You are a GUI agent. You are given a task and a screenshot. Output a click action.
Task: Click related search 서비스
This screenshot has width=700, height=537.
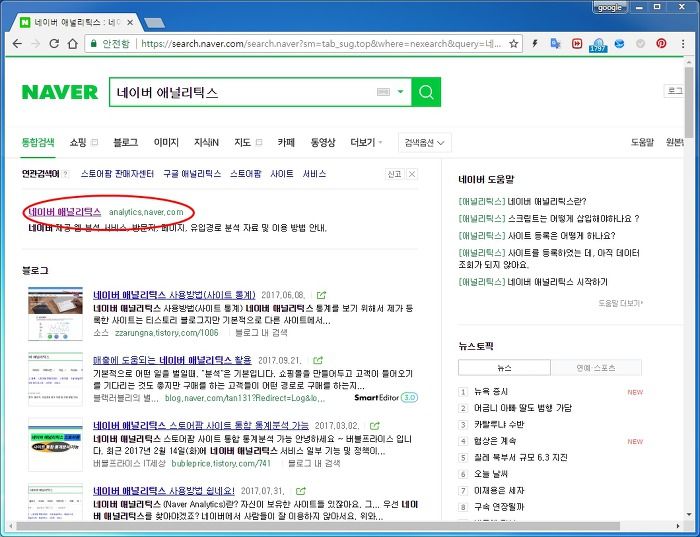click(x=314, y=174)
